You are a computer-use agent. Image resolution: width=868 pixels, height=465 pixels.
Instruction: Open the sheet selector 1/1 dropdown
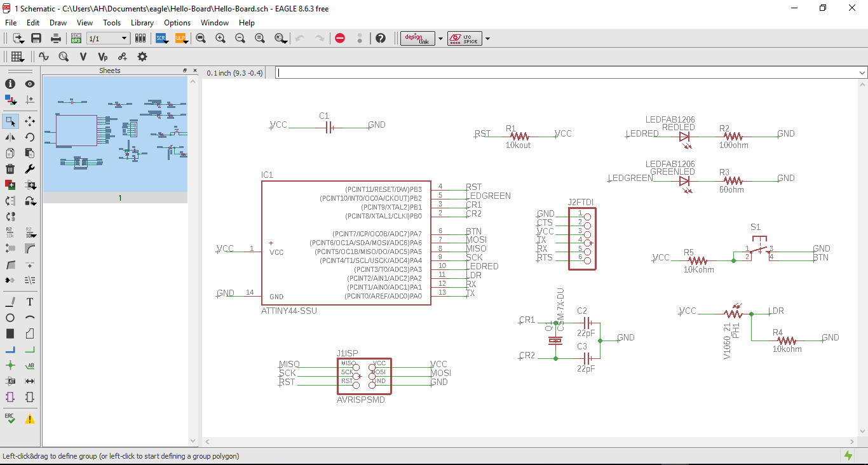coord(107,39)
